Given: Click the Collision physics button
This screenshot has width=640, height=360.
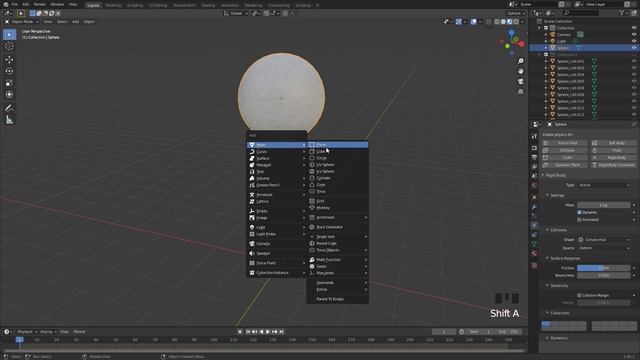Looking at the screenshot, I should 565,151.
